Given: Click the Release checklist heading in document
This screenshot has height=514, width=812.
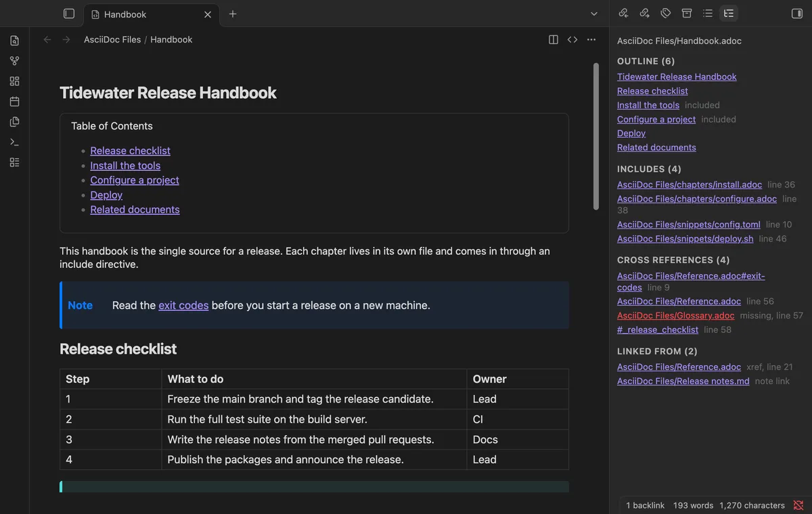Looking at the screenshot, I should 118,349.
